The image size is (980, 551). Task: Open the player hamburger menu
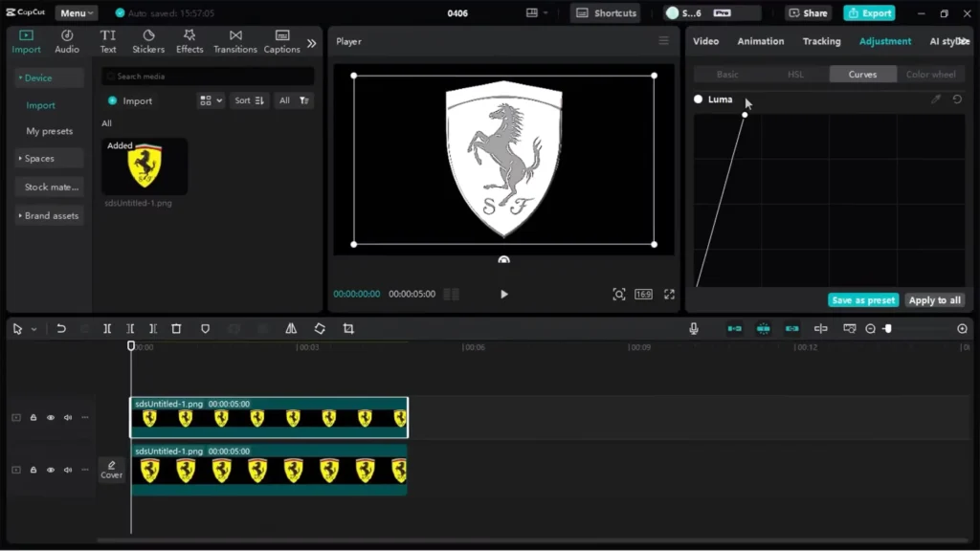click(664, 41)
